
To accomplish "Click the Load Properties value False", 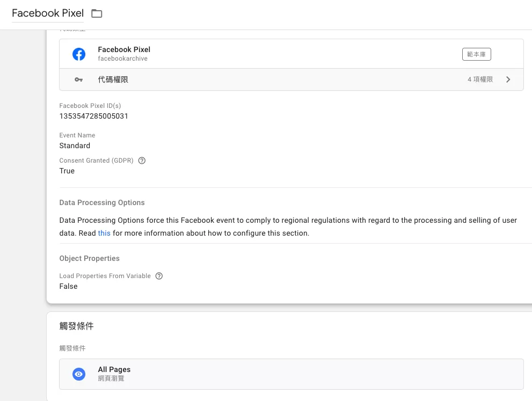I will (68, 286).
